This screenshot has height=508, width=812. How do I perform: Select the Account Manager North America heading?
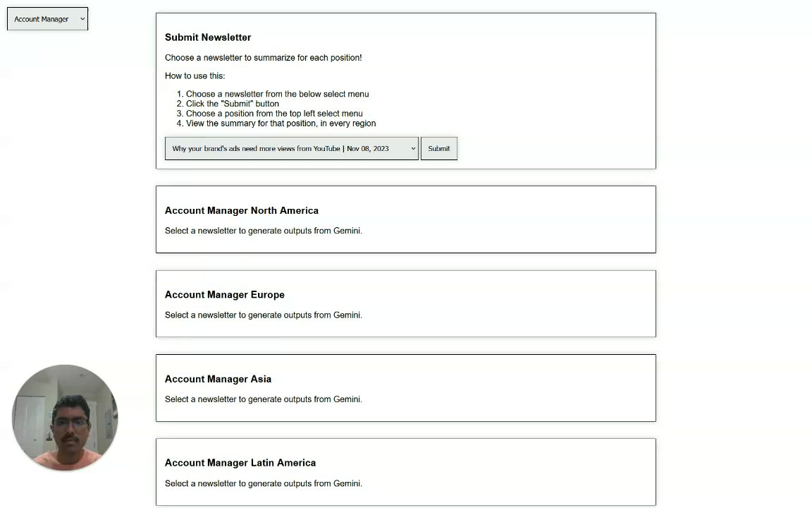tap(241, 210)
